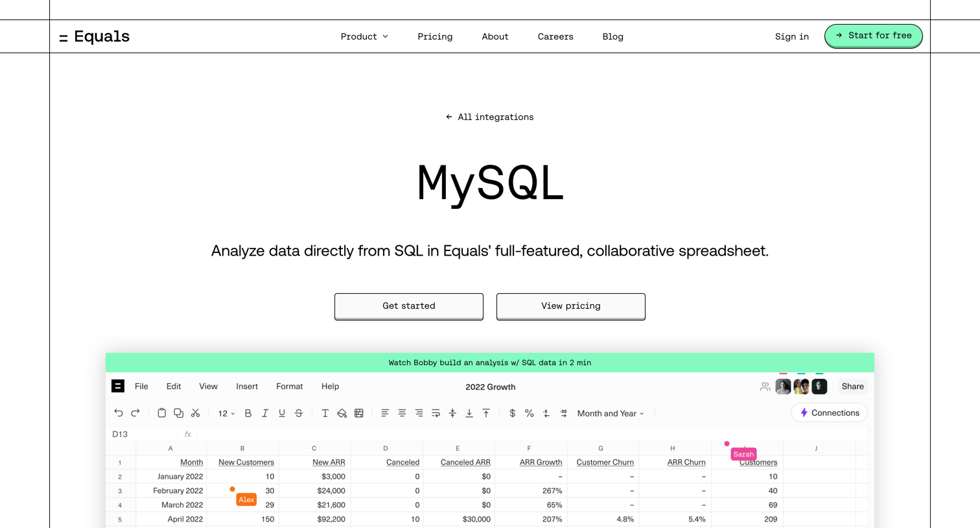Click the cell borders icon
This screenshot has width=980, height=528.
tap(359, 413)
